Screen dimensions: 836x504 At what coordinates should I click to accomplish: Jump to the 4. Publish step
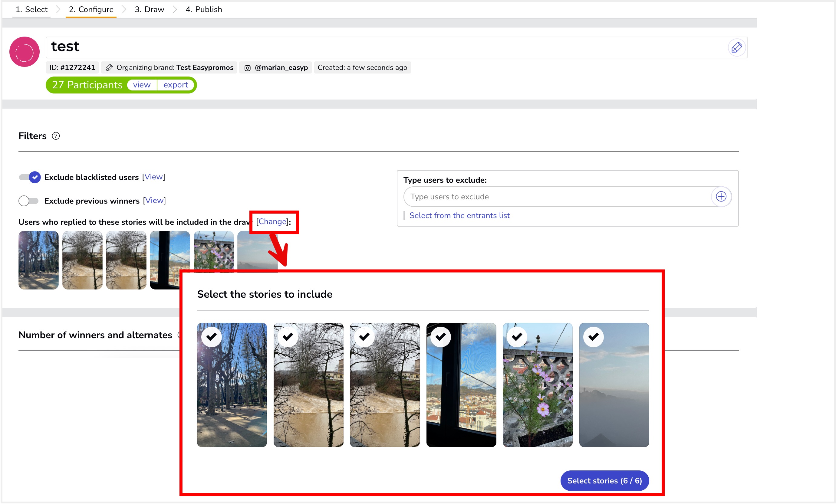[x=204, y=9]
